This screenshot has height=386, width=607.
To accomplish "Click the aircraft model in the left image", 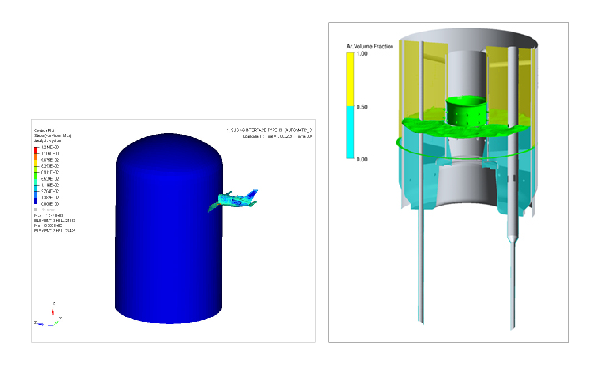I will pos(233,200).
